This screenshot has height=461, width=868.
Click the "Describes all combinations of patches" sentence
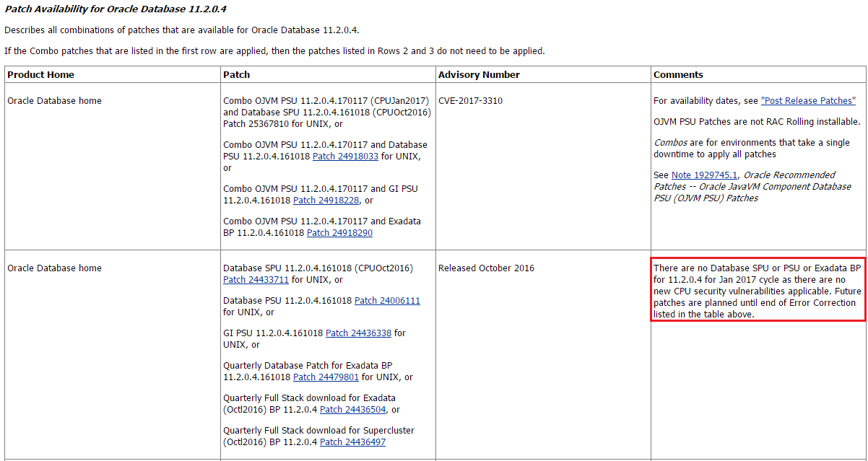(182, 30)
